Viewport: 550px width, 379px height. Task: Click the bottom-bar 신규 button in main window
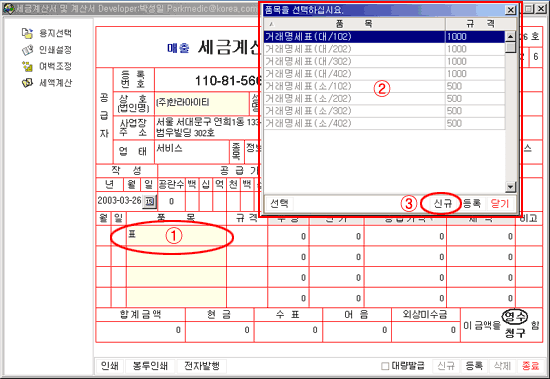(446, 366)
